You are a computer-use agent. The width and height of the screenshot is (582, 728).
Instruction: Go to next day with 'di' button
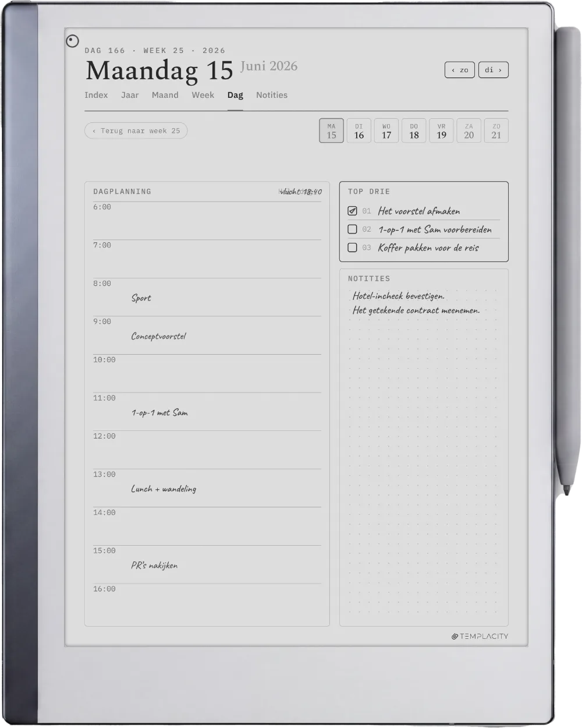click(494, 70)
